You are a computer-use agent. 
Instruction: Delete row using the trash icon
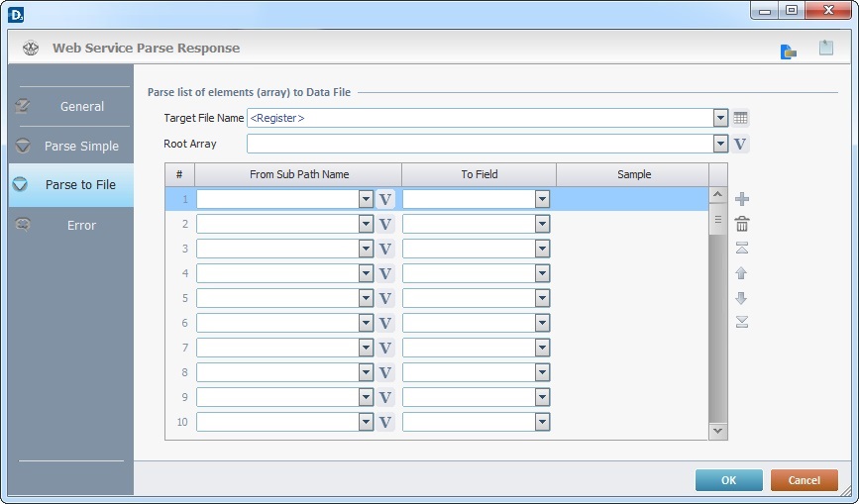click(742, 223)
